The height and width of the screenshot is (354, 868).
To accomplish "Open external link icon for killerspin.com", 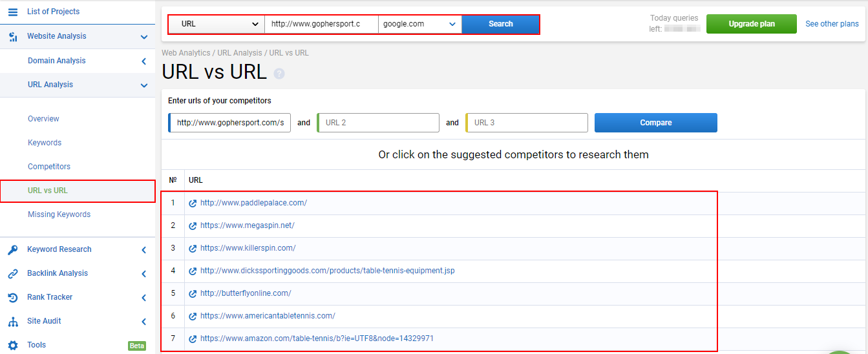I will click(193, 248).
